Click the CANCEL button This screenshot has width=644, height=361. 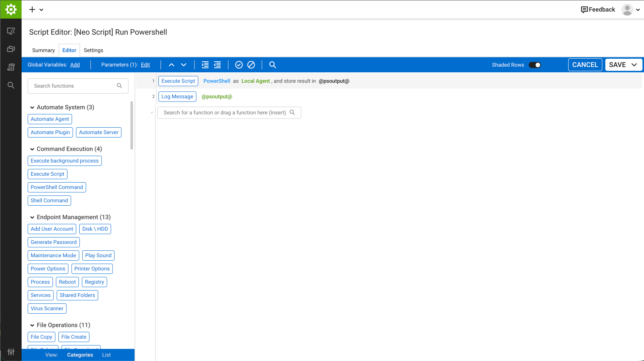pos(585,65)
